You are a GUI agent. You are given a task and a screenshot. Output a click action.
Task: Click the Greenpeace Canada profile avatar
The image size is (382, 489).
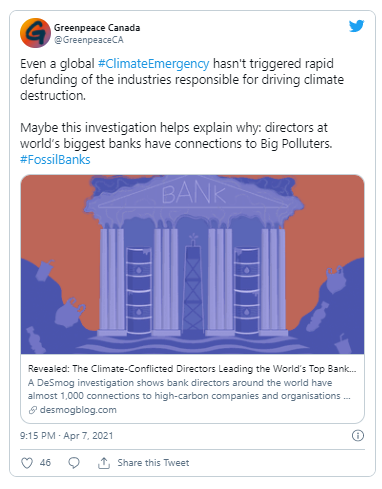[x=35, y=33]
